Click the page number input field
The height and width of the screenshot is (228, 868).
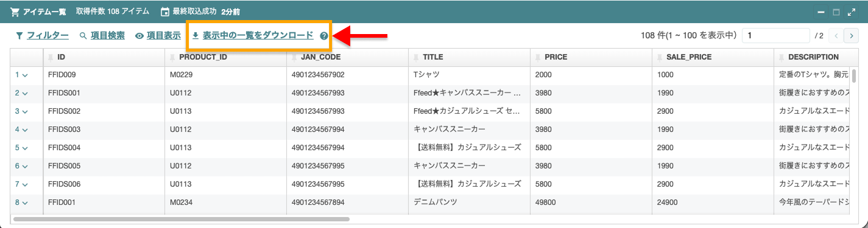tap(775, 36)
